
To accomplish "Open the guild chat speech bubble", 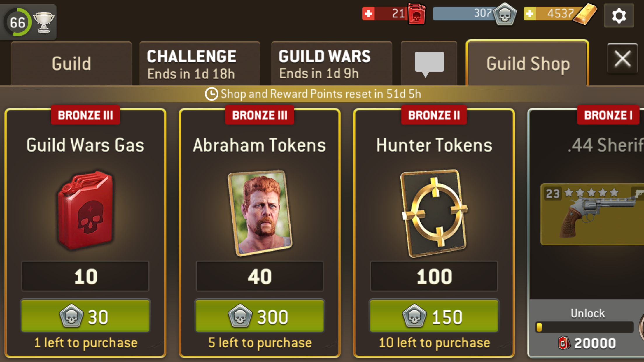I will point(429,64).
